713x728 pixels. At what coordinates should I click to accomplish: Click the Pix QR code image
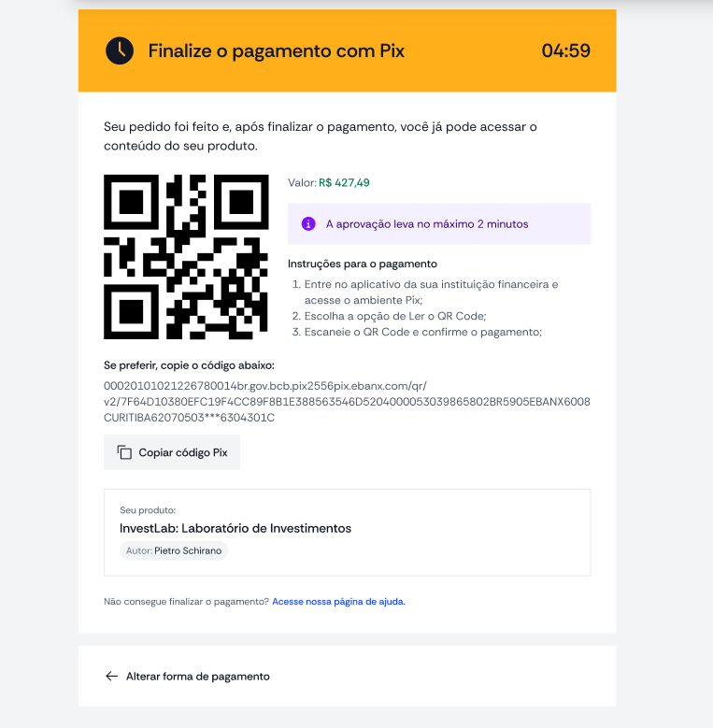(186, 257)
